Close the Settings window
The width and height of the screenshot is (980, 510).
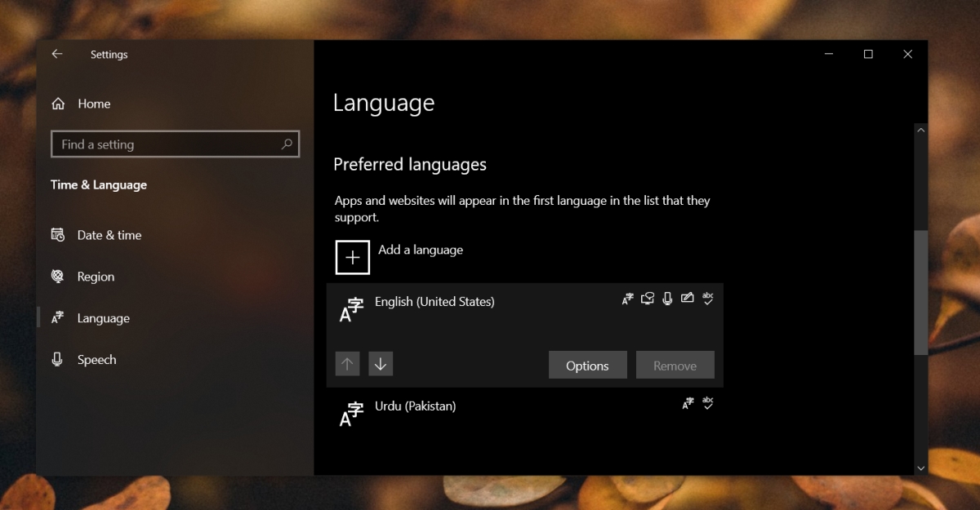pos(907,55)
